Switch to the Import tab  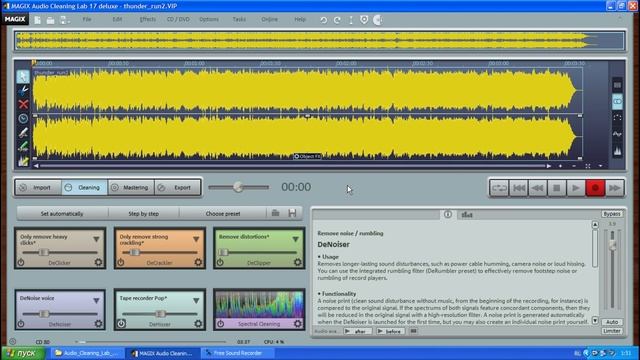coord(38,187)
